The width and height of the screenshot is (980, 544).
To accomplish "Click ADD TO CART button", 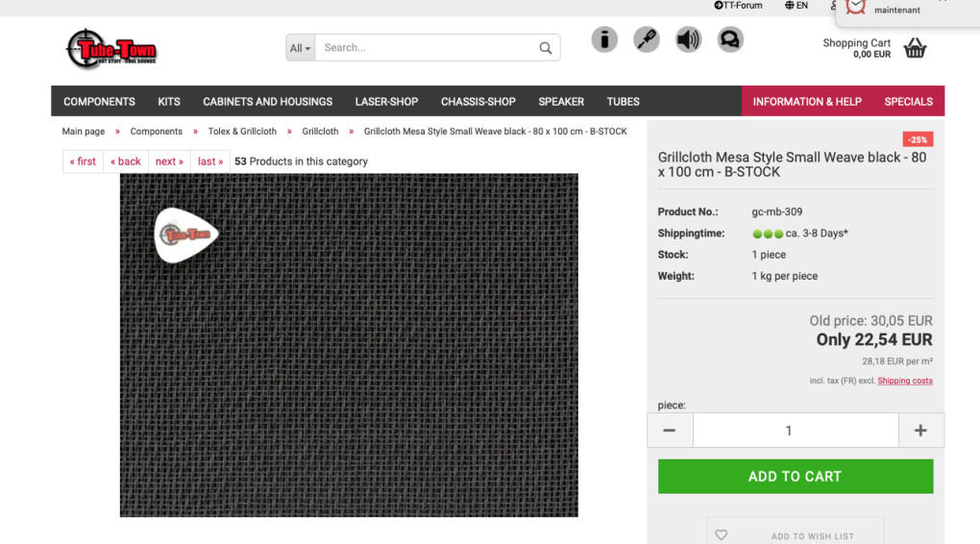I will (x=795, y=477).
